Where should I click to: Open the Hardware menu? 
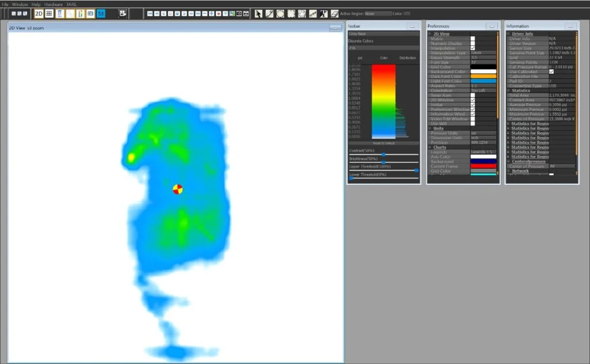tap(54, 4)
